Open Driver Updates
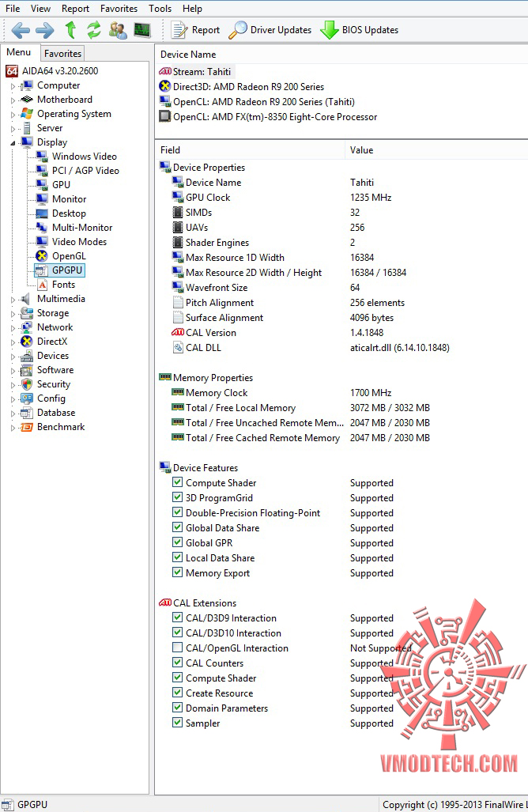The image size is (528, 812). 270,30
